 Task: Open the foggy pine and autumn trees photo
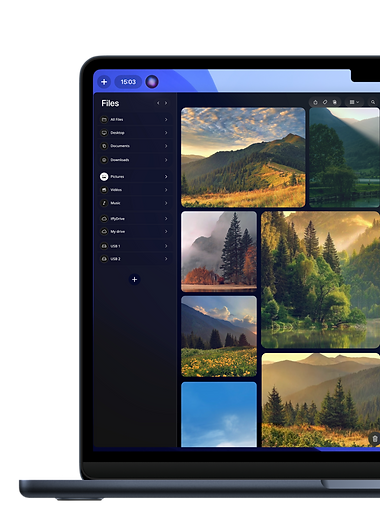[219, 251]
